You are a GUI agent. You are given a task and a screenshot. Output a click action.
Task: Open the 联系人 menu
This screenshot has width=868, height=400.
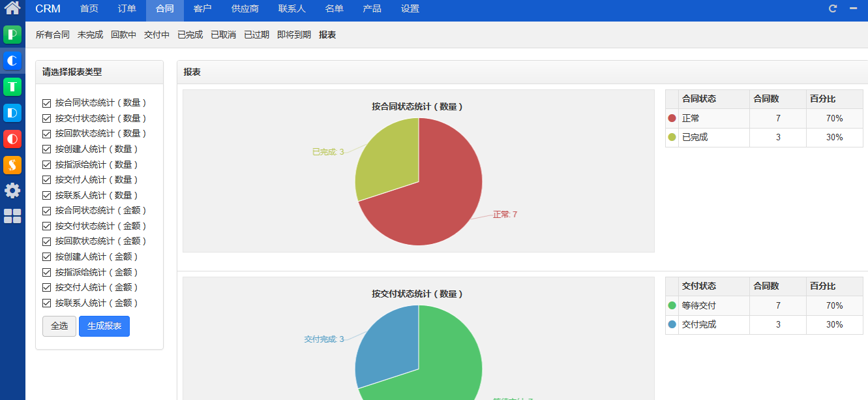point(292,9)
